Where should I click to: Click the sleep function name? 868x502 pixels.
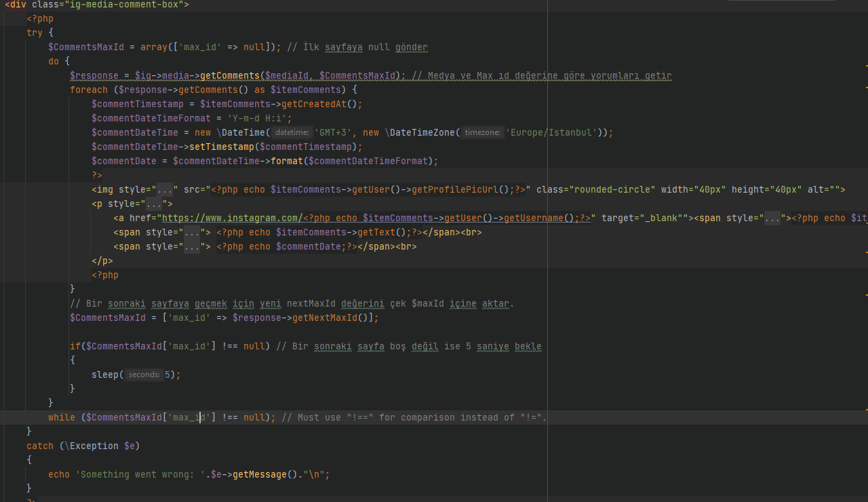pos(105,375)
